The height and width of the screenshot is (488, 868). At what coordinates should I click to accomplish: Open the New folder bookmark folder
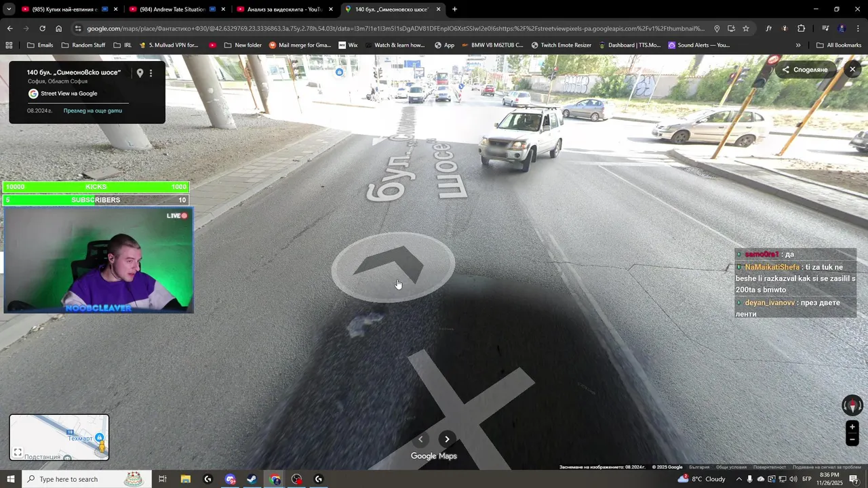[x=243, y=45]
